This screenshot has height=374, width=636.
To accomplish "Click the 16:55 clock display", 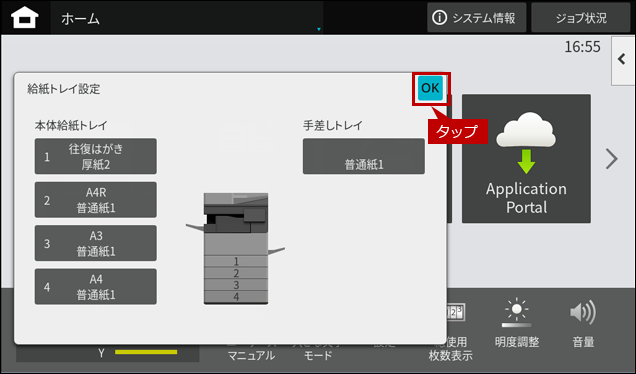I will pyautogui.click(x=582, y=47).
